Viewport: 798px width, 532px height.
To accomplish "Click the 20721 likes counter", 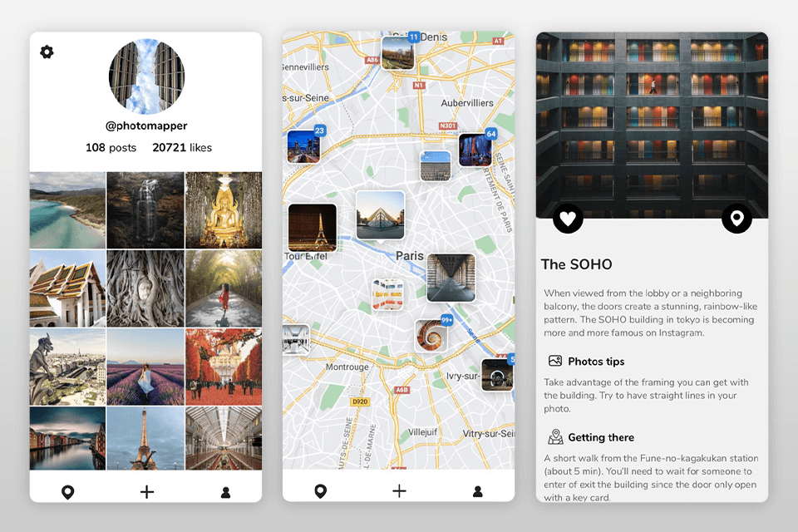I will [x=182, y=148].
